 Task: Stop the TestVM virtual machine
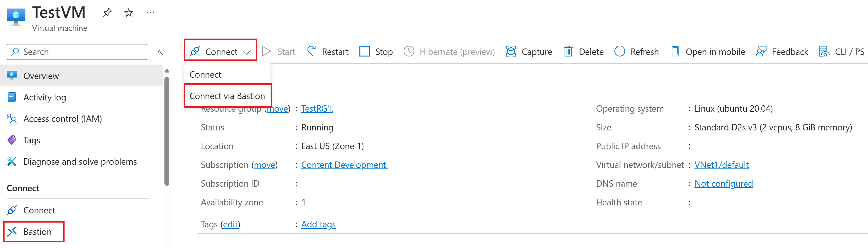pos(376,51)
